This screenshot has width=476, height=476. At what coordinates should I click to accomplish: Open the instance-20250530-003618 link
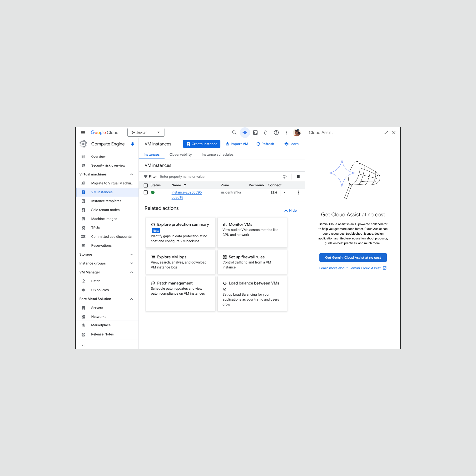pyautogui.click(x=187, y=195)
